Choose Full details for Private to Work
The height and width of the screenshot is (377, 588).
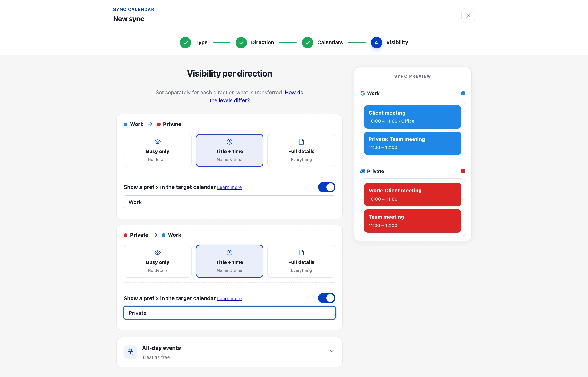(301, 261)
